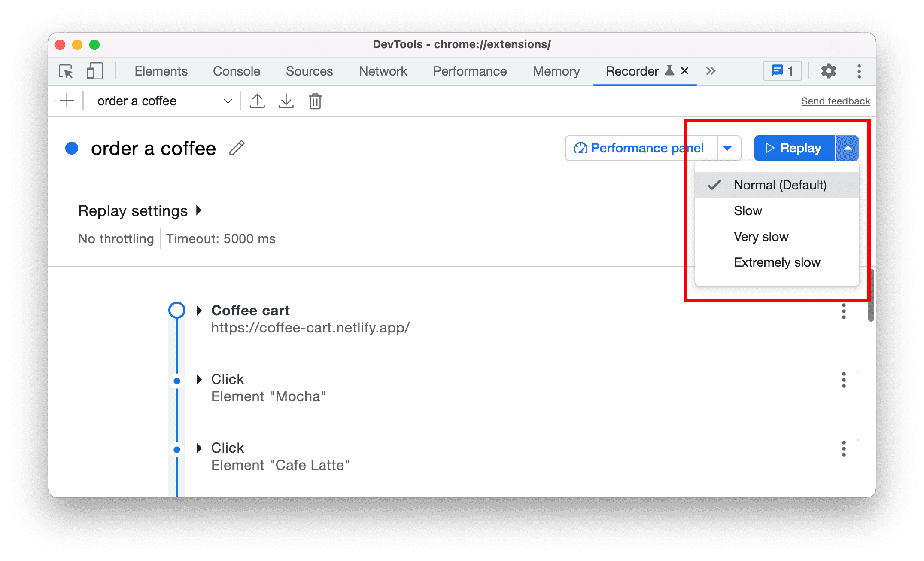Click the Replay button
924x561 pixels.
click(x=792, y=147)
